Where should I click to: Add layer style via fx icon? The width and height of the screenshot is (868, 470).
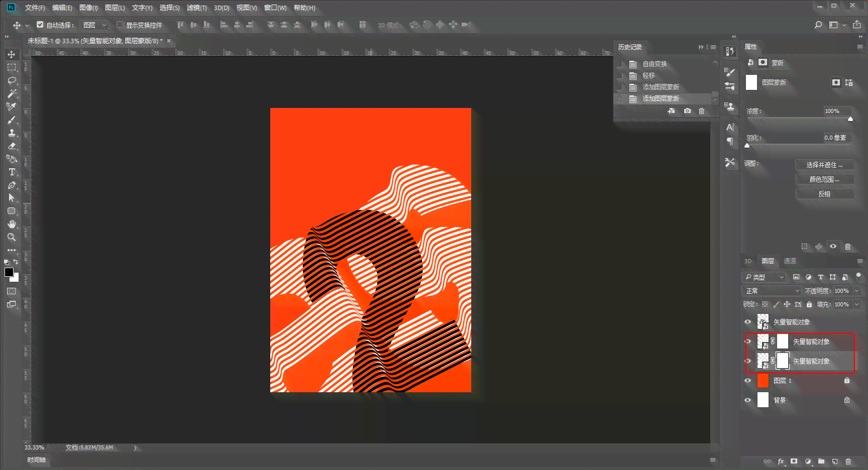pyautogui.click(x=781, y=461)
